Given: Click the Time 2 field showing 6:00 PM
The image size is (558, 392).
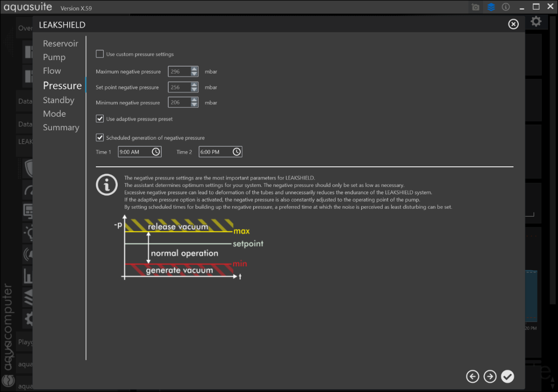Looking at the screenshot, I should pos(220,152).
